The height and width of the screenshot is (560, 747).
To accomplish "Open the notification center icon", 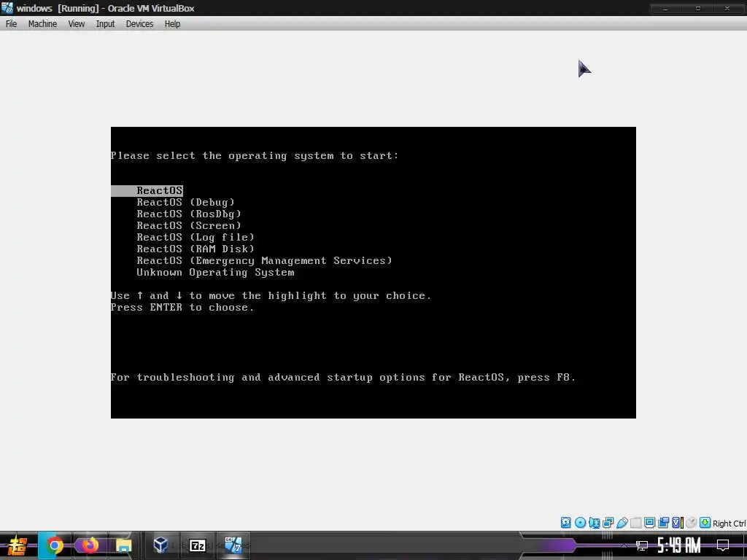I will pyautogui.click(x=723, y=545).
